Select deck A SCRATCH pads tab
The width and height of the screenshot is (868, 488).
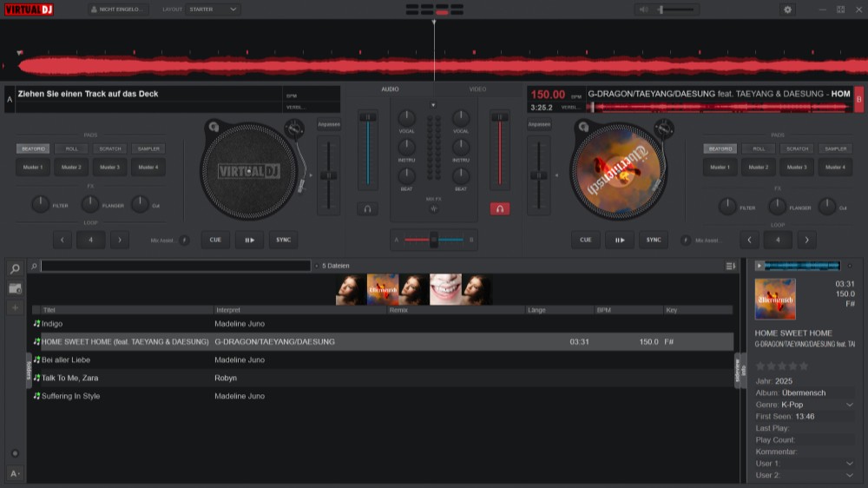click(110, 148)
